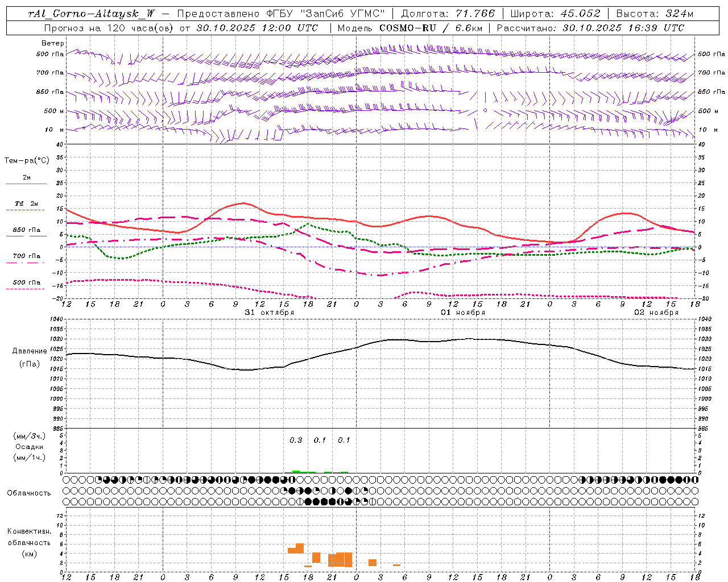728x582 pixels.
Task: Click the Конвективн. label
Action: 29,531
